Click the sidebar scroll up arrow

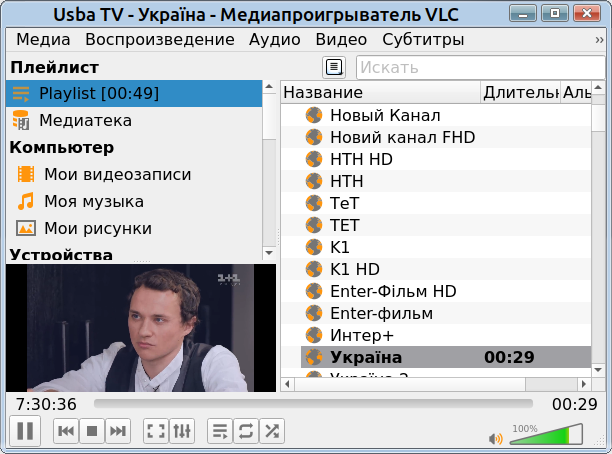(x=269, y=86)
